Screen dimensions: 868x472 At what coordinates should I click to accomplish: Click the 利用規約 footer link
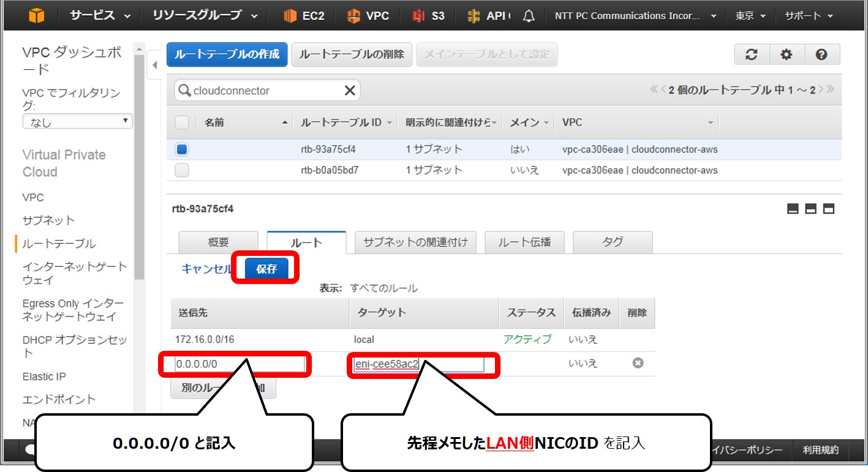820,450
